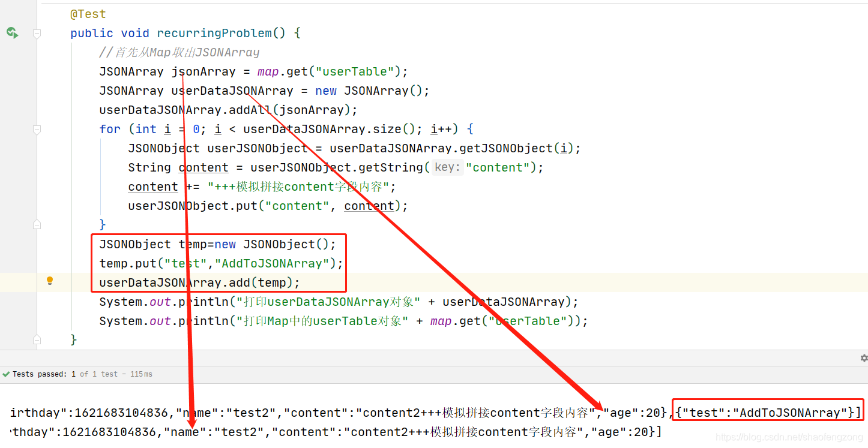Open test panel settings gear icon
This screenshot has height=448, width=868.
point(864,358)
